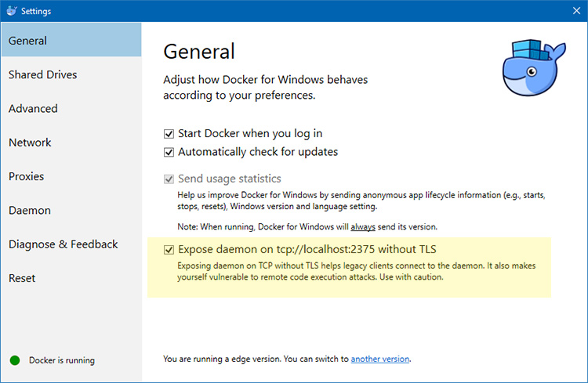The width and height of the screenshot is (588, 383).
Task: Click the underlined 'always' word in the note
Action: coord(361,226)
